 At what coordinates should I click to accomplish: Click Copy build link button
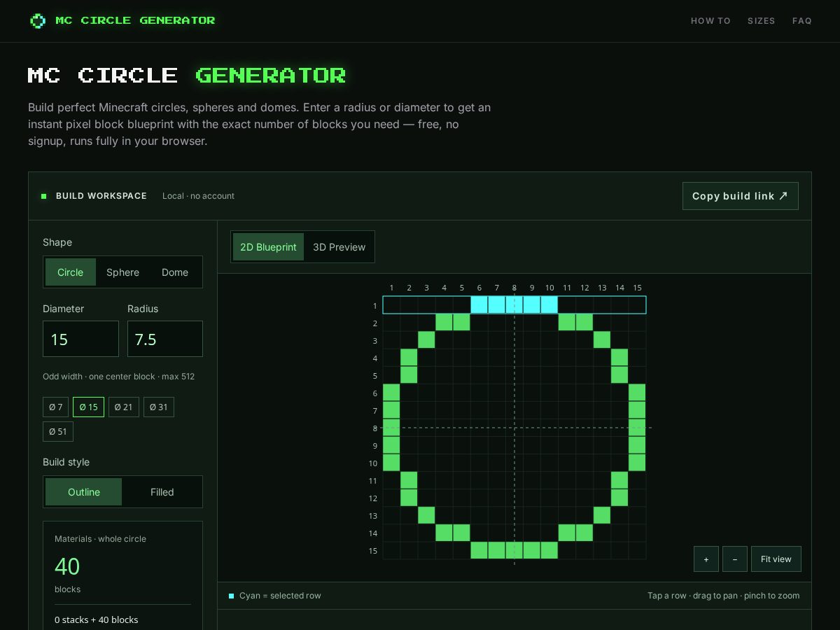coord(741,196)
